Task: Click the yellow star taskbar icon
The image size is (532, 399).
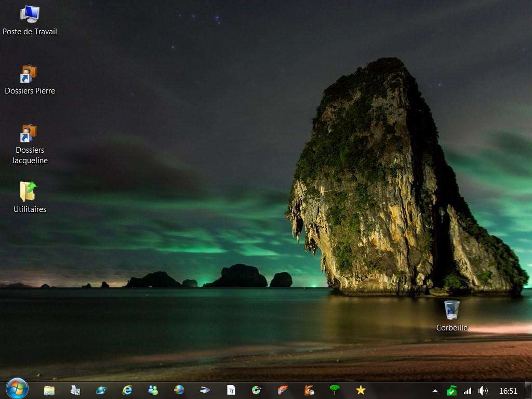Action: [x=361, y=390]
